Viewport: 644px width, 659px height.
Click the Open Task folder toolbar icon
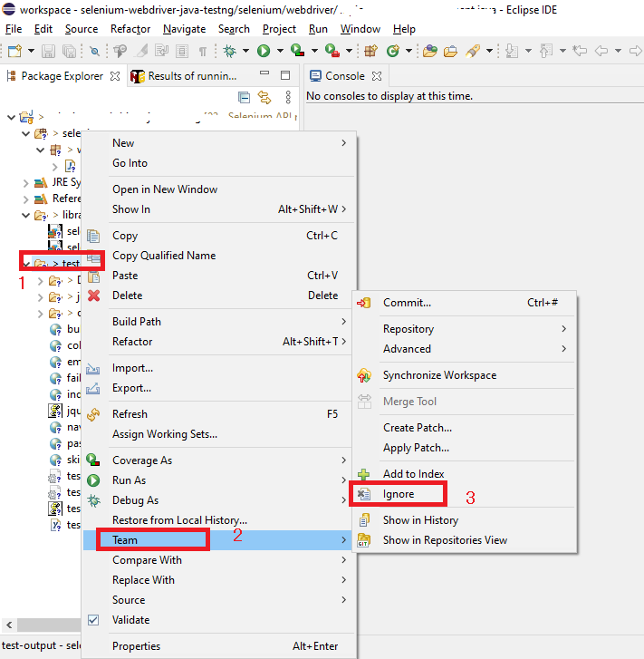pyautogui.click(x=450, y=51)
